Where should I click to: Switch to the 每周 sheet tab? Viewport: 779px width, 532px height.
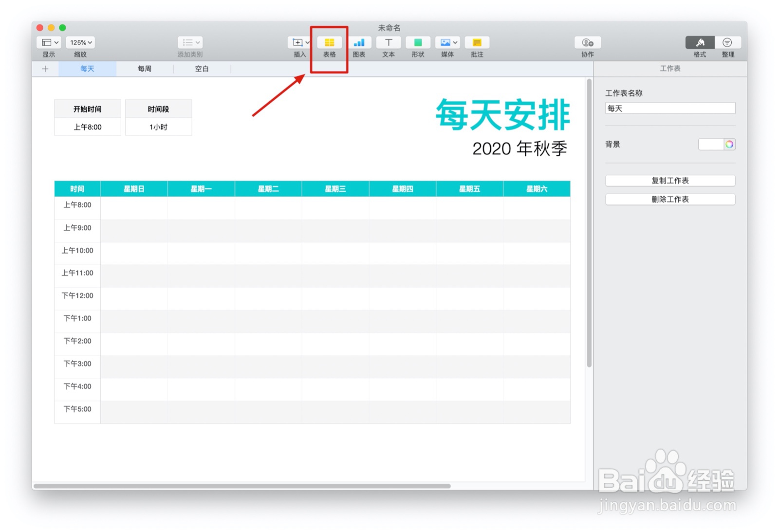pos(144,69)
